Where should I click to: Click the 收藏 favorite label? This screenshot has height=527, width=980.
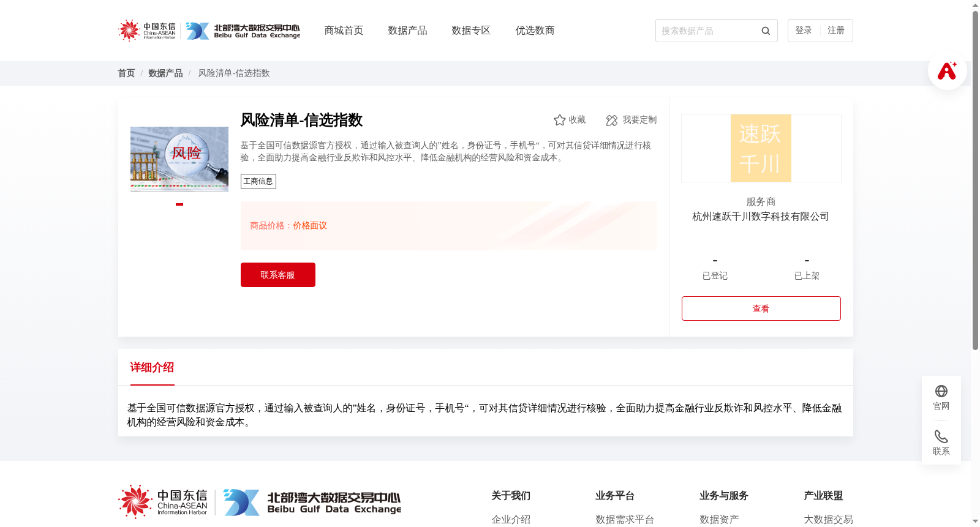pos(577,120)
